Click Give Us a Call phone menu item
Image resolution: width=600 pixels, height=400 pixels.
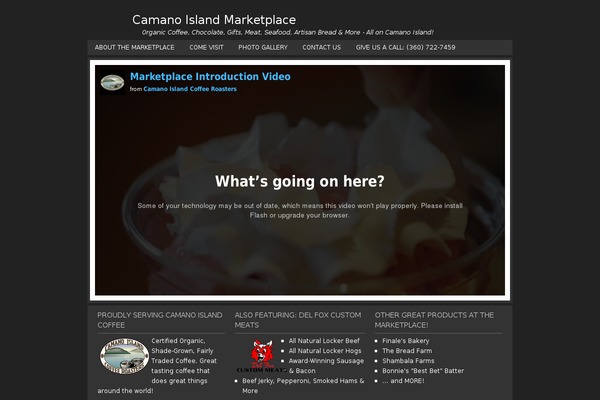click(405, 47)
